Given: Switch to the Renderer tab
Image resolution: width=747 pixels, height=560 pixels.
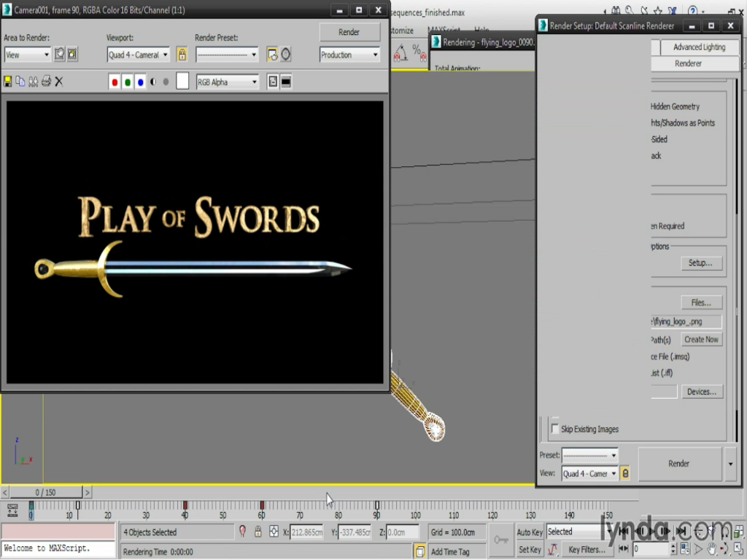Looking at the screenshot, I should point(688,63).
